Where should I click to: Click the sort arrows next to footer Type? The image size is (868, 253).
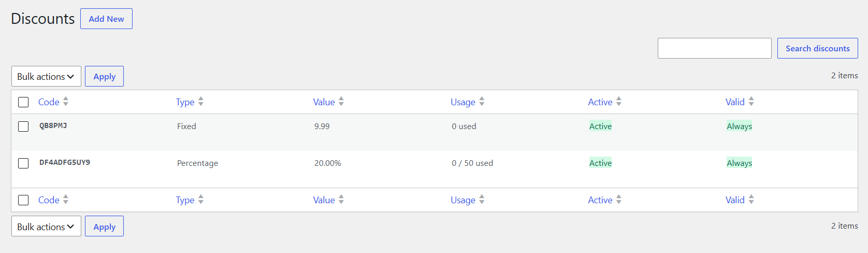pos(201,200)
